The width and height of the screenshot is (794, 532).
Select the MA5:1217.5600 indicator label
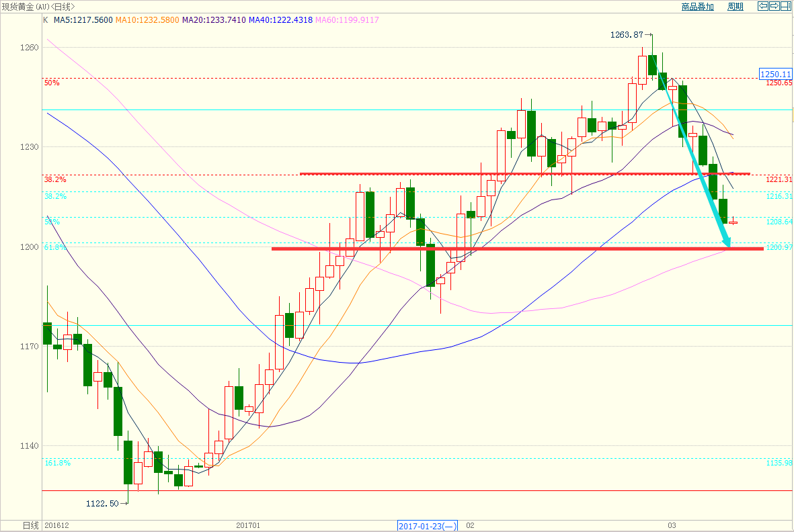pos(83,20)
